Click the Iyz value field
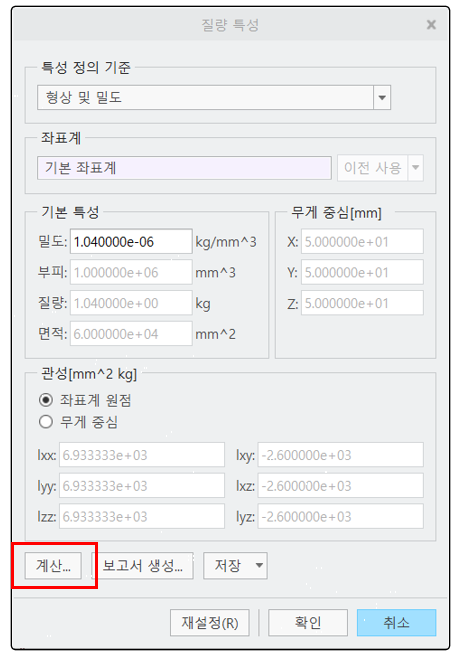Viewport: 458px width, 657px height. (340, 516)
